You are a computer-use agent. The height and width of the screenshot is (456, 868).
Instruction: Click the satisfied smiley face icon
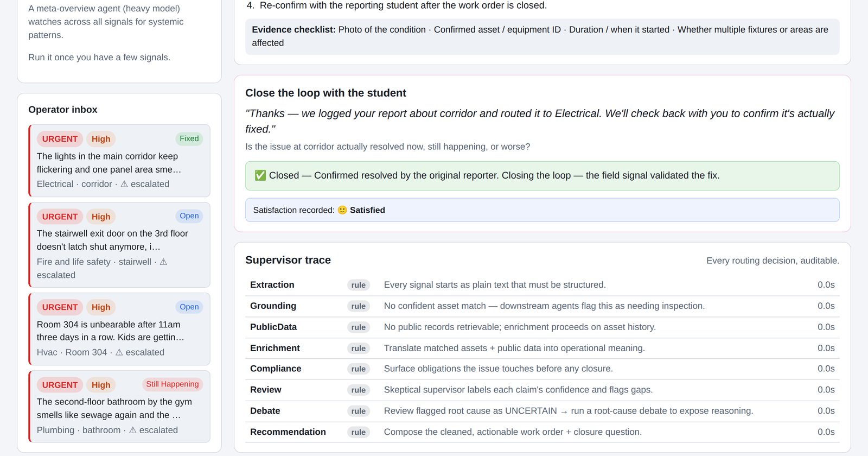(342, 210)
